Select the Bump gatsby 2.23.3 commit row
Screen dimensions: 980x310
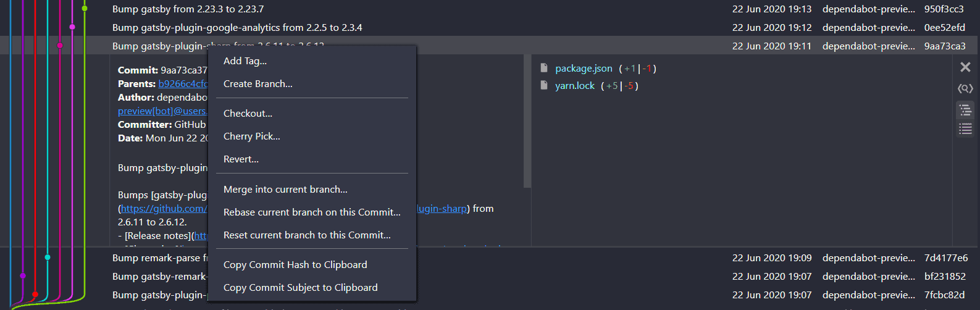(x=188, y=9)
